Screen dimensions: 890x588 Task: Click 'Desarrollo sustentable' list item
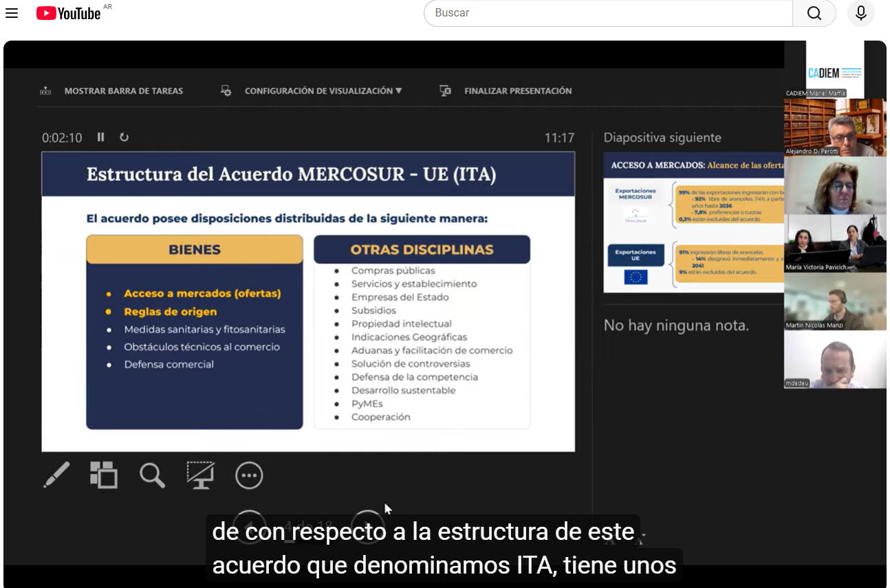(x=403, y=391)
